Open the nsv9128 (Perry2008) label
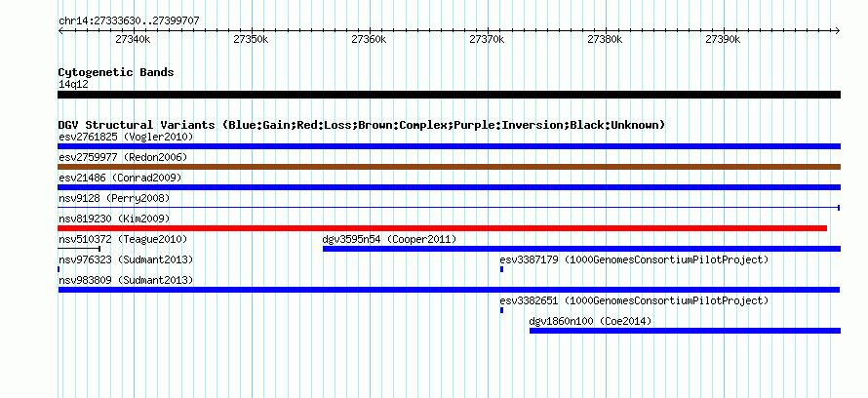Screen dimensions: 868x398 point(114,198)
